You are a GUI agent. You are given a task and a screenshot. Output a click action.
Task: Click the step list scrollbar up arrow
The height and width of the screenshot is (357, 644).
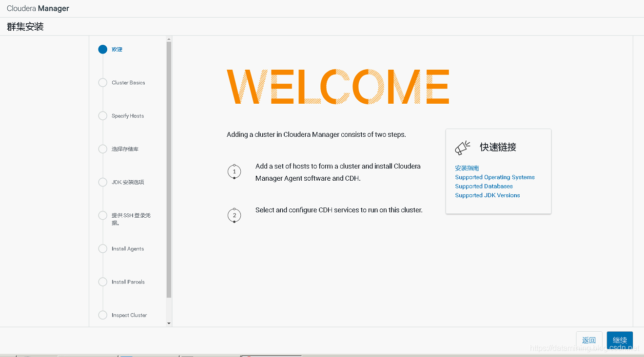pos(169,39)
